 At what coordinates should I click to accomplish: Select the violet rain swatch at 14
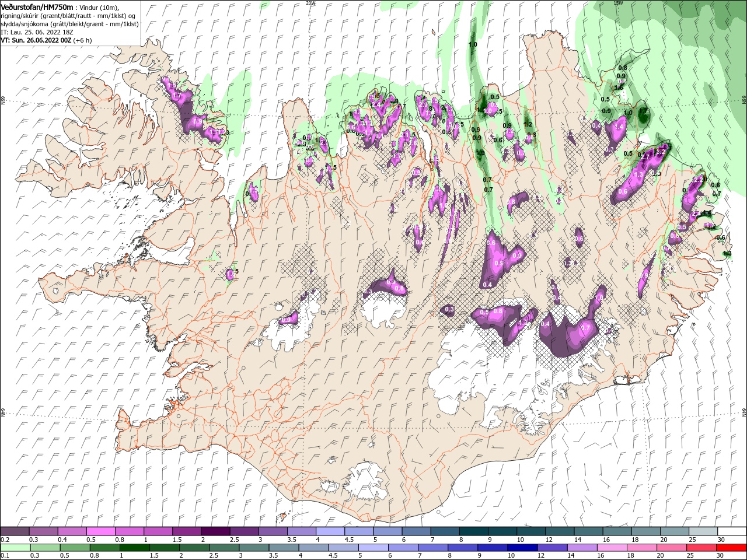click(x=581, y=548)
